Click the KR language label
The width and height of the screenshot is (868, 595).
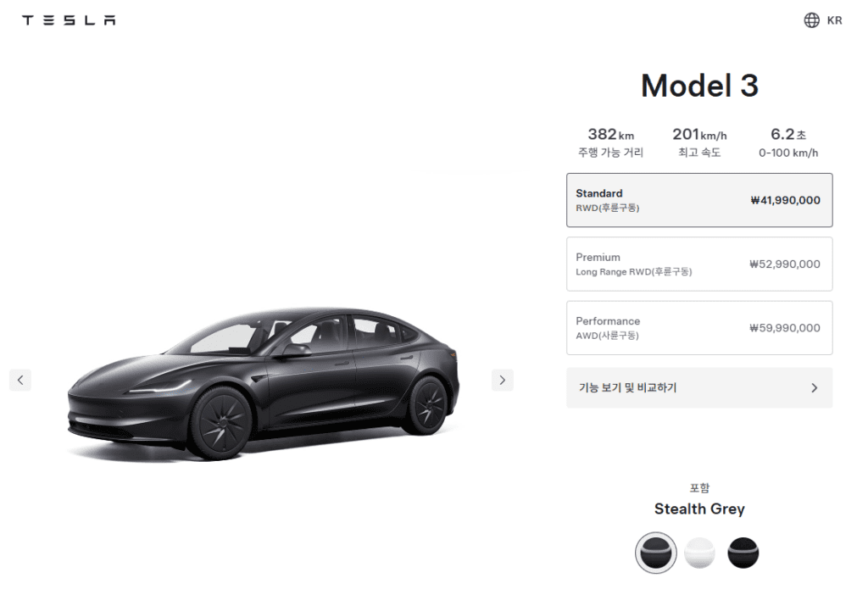tap(834, 20)
